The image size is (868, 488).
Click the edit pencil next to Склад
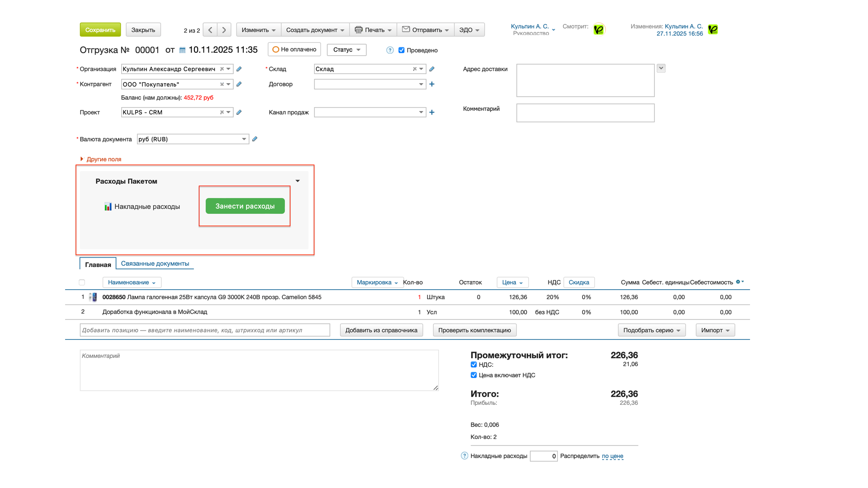[x=432, y=69]
